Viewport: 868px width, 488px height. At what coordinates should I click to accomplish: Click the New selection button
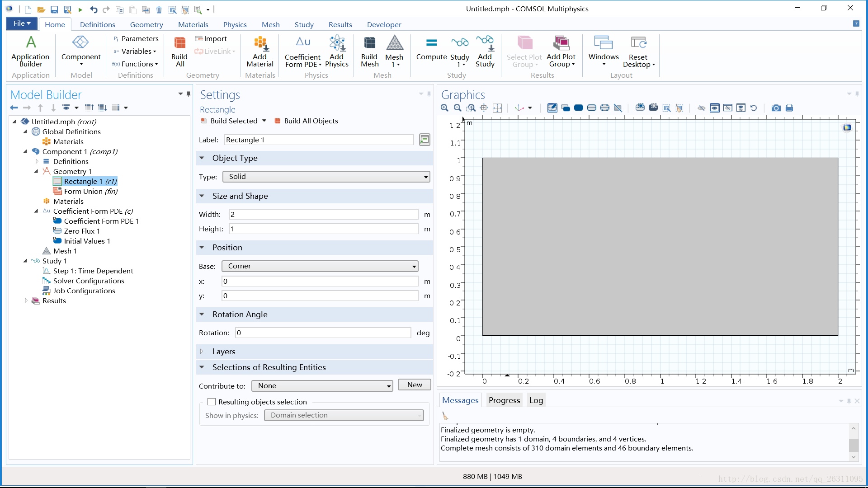(x=415, y=385)
